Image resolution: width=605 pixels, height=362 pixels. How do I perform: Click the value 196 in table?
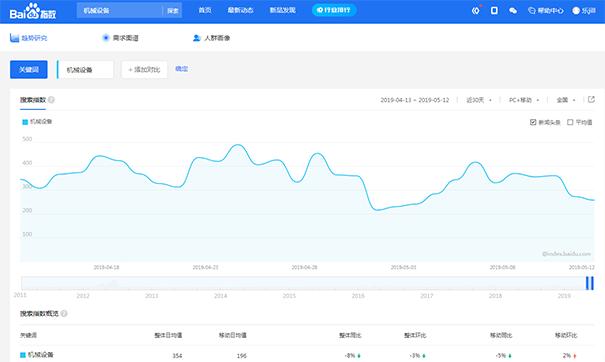click(x=242, y=355)
